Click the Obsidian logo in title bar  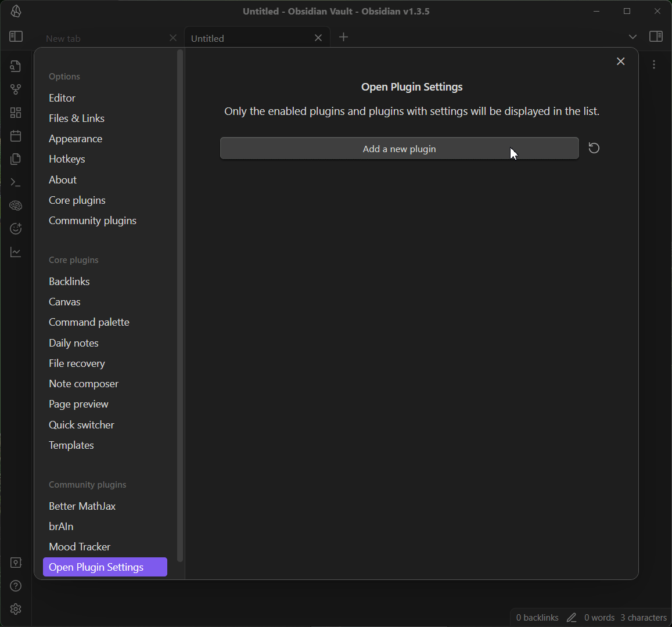tap(16, 11)
